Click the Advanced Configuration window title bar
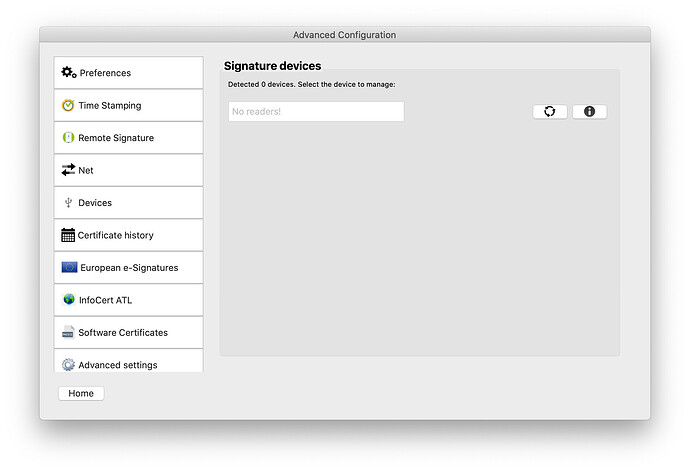Image resolution: width=690 pixels, height=472 pixels. (x=344, y=35)
